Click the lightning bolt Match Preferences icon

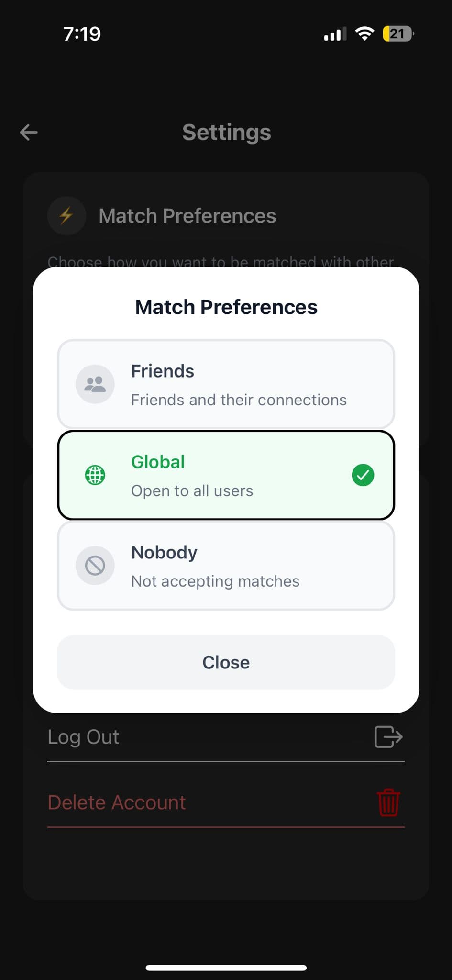(x=66, y=215)
